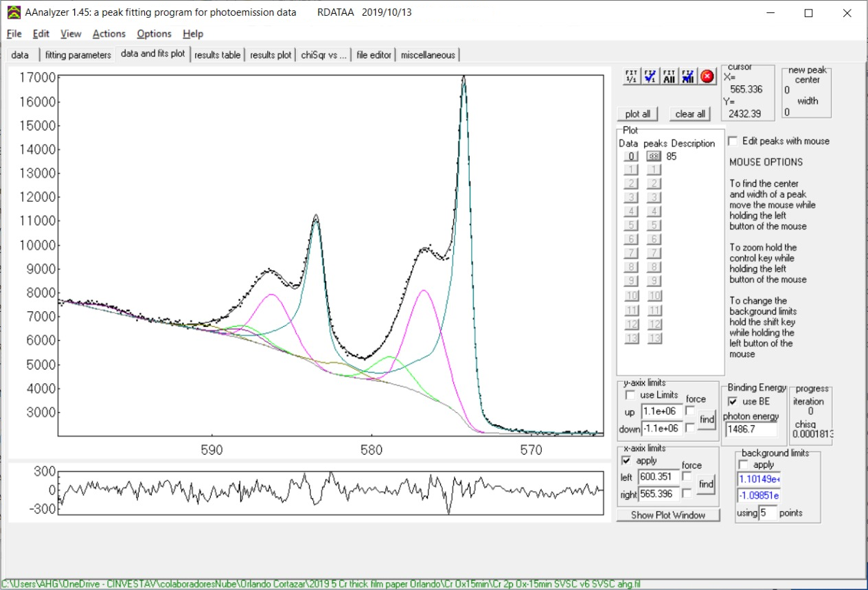Enable Edit peaks with mouse
868x590 pixels.
pyautogui.click(x=733, y=141)
